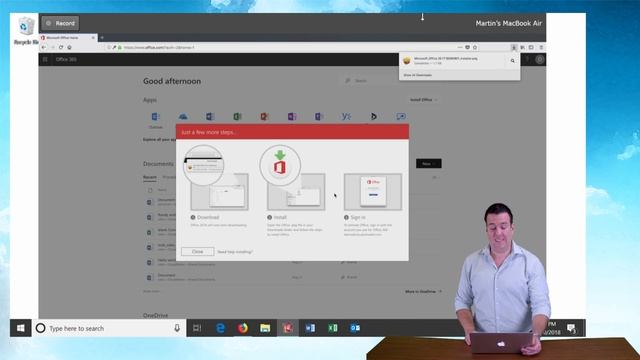Launch Microsoft Edge from the taskbar

coord(220,328)
